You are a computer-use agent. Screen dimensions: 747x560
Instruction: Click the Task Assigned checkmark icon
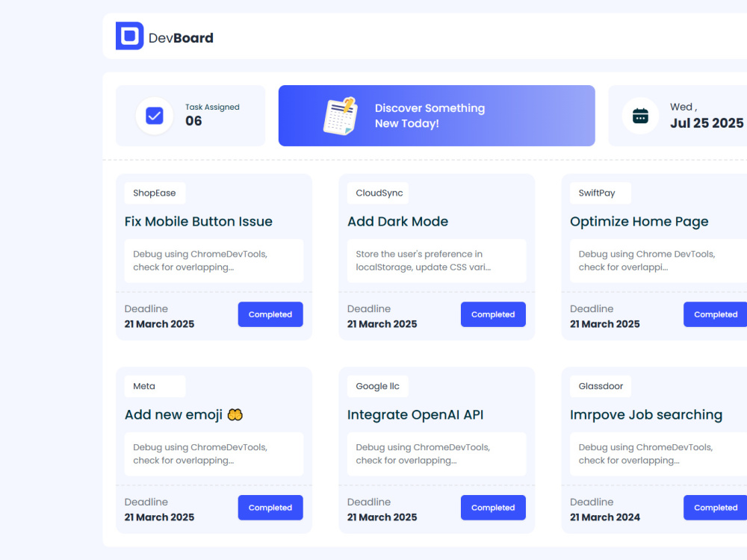pos(155,116)
